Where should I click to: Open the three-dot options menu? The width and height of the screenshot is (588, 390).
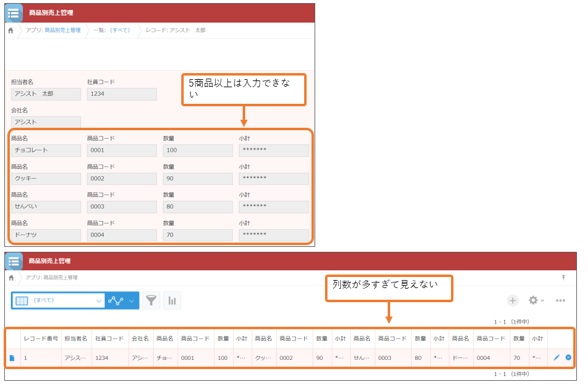(560, 300)
